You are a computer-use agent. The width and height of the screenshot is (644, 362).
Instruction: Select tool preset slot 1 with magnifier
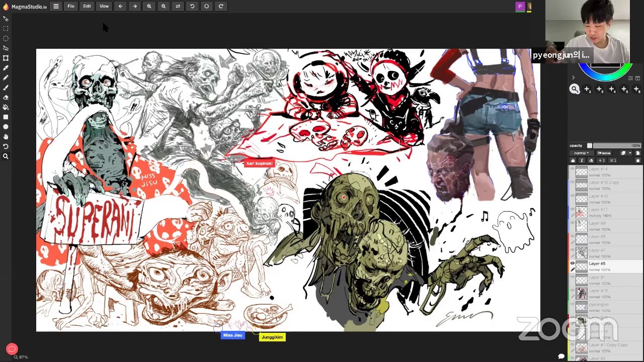[x=575, y=89]
